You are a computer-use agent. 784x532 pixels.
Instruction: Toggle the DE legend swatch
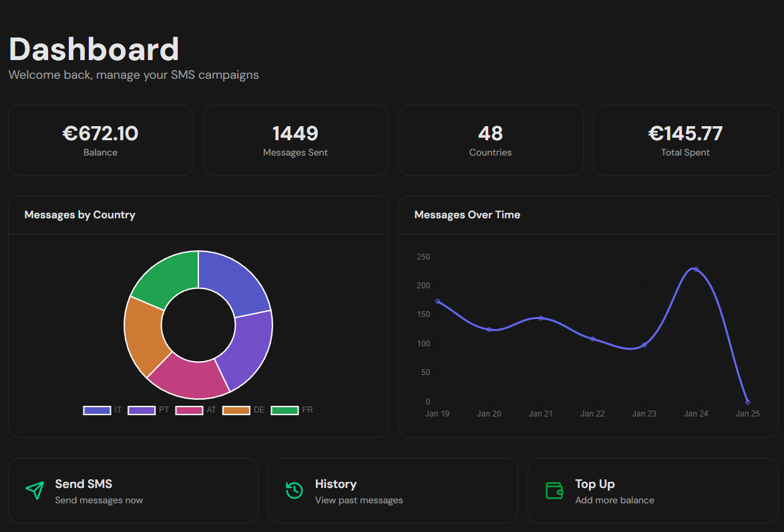(x=236, y=411)
